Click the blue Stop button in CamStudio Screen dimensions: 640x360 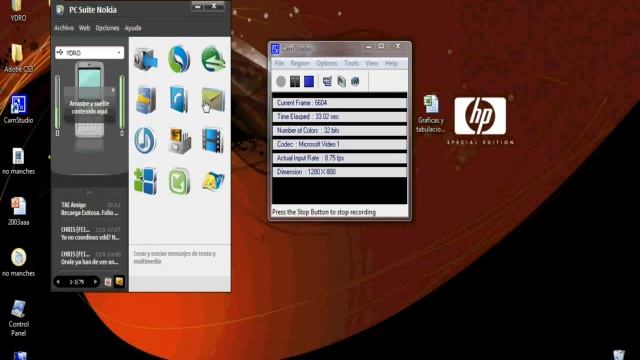309,82
